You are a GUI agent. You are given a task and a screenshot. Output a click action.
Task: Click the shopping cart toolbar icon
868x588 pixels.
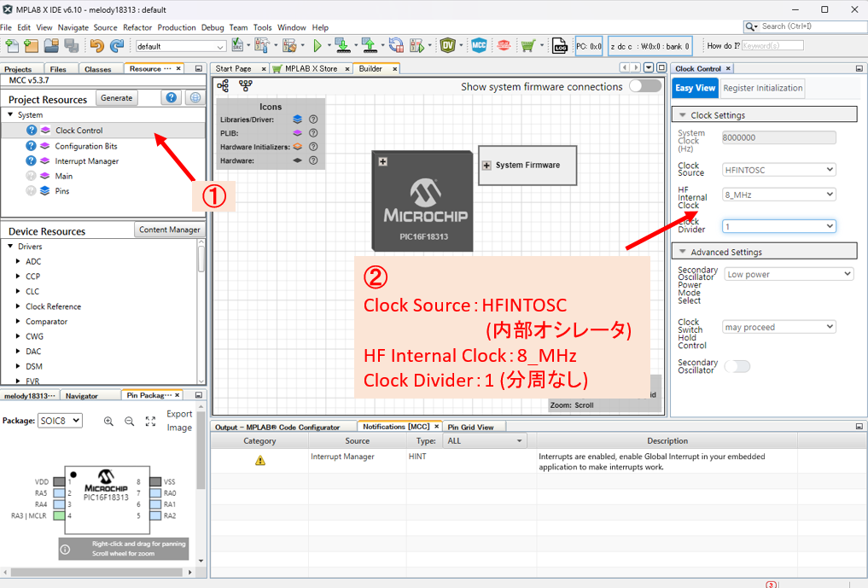click(528, 45)
